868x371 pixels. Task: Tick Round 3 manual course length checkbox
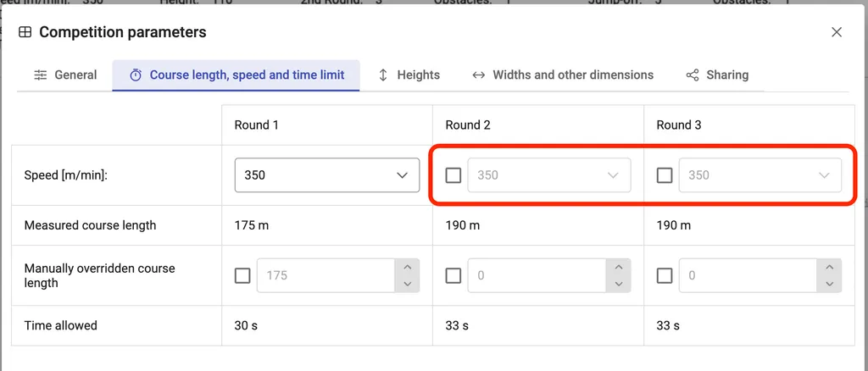pos(665,275)
